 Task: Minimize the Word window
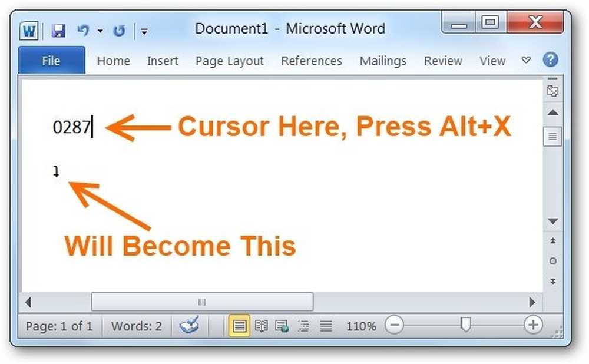[x=459, y=24]
